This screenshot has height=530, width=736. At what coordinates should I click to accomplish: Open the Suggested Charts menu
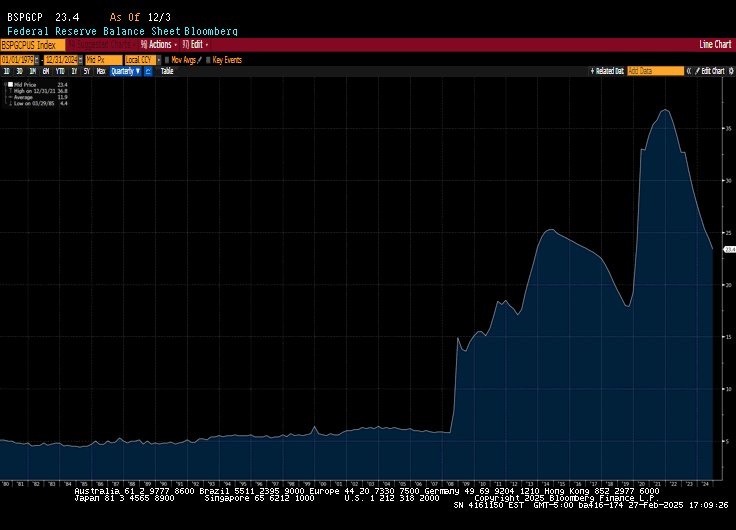point(102,45)
